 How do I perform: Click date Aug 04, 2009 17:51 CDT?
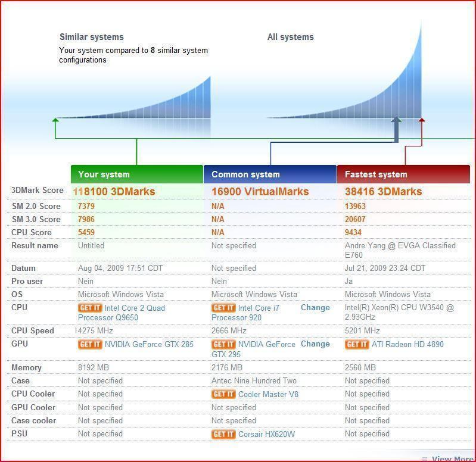(x=120, y=268)
